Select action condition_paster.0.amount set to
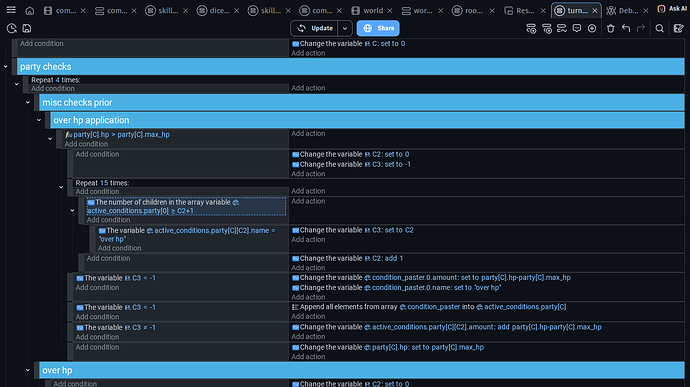 coord(431,278)
